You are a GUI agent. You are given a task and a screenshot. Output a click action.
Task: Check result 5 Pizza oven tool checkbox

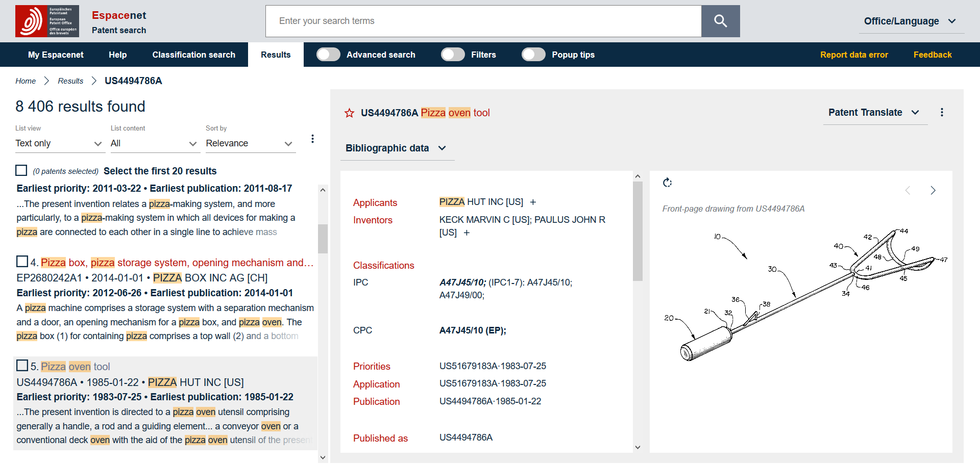(x=22, y=366)
